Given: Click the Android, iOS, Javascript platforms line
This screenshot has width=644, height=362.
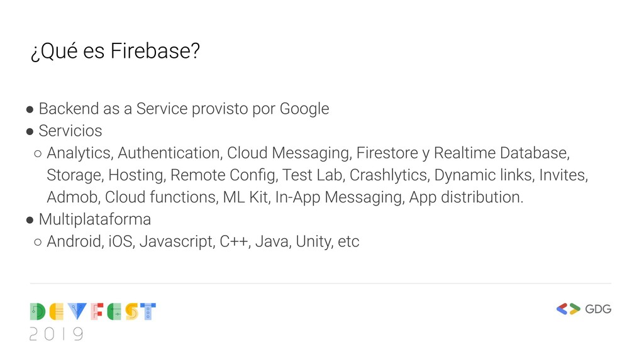Looking at the screenshot, I should pos(203,241).
